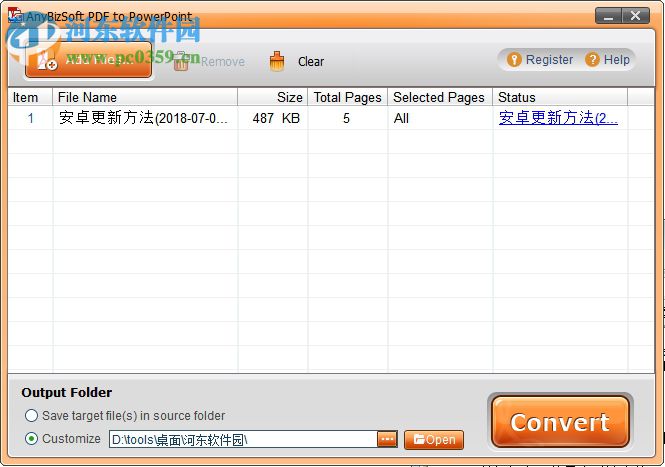Click the Help question mark icon
The width and height of the screenshot is (665, 467).
click(592, 59)
